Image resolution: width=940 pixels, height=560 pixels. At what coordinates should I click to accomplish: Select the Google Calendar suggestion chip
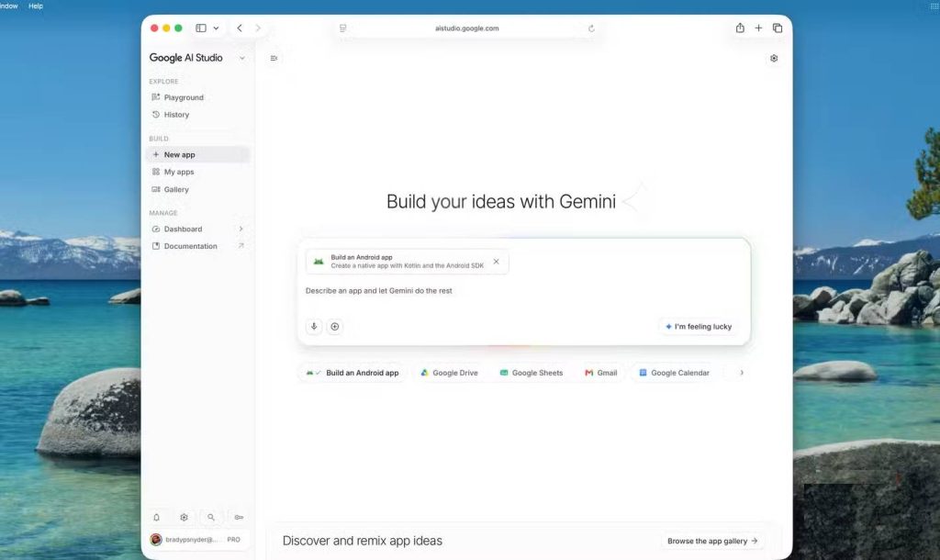674,373
